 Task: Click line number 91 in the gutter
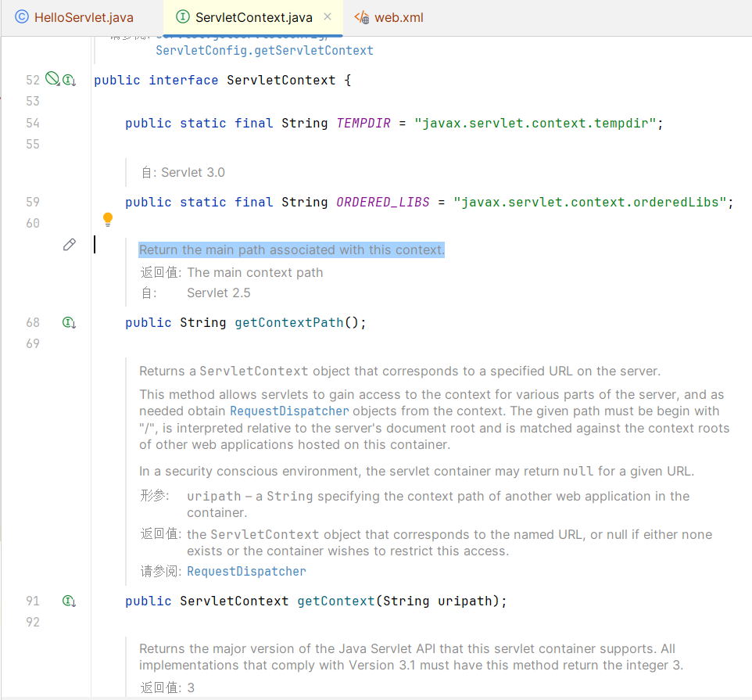coord(33,601)
